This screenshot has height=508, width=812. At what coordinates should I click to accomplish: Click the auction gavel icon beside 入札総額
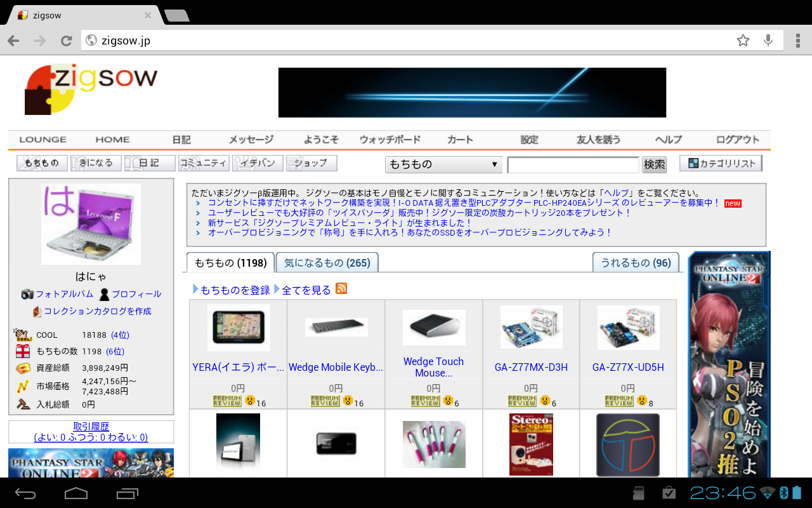pos(23,403)
